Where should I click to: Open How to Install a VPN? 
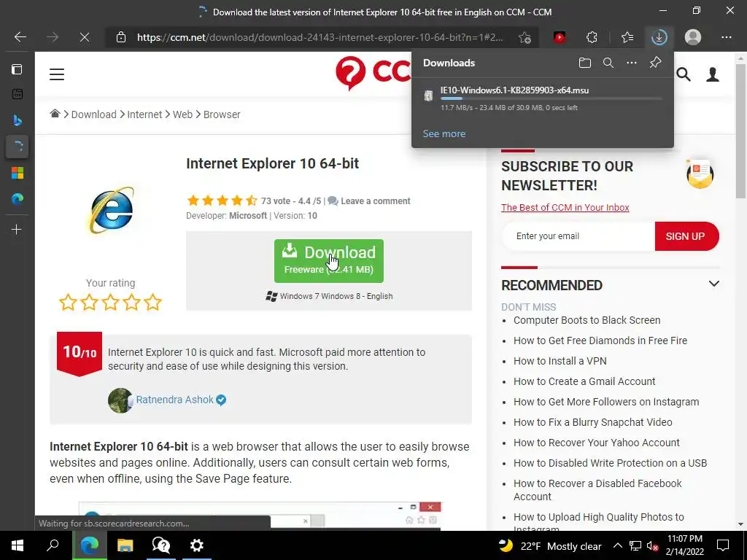point(560,361)
